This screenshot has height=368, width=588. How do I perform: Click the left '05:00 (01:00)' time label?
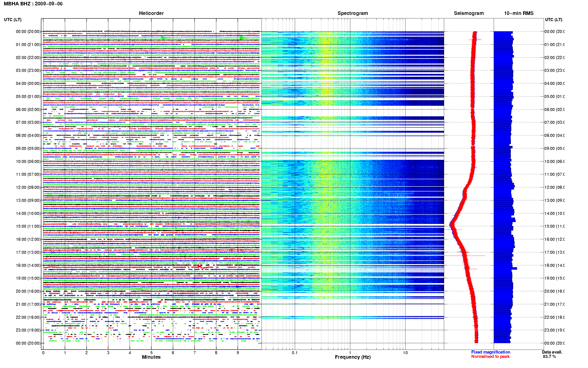pyautogui.click(x=28, y=96)
